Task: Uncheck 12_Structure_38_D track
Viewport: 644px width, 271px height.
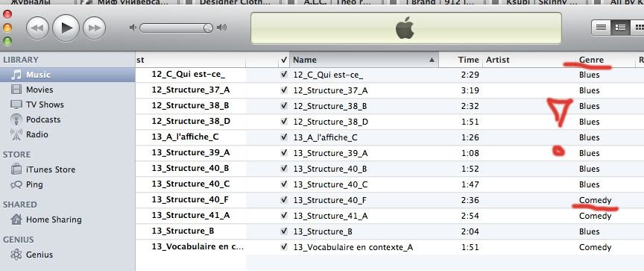Action: tap(283, 122)
